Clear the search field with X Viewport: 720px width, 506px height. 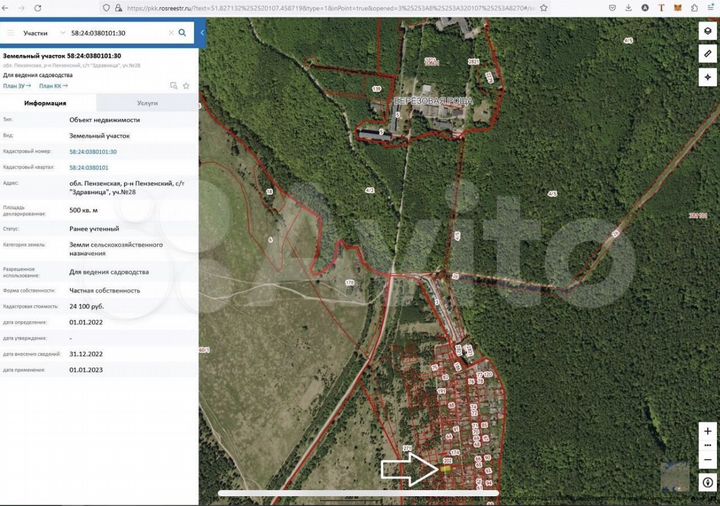point(171,33)
